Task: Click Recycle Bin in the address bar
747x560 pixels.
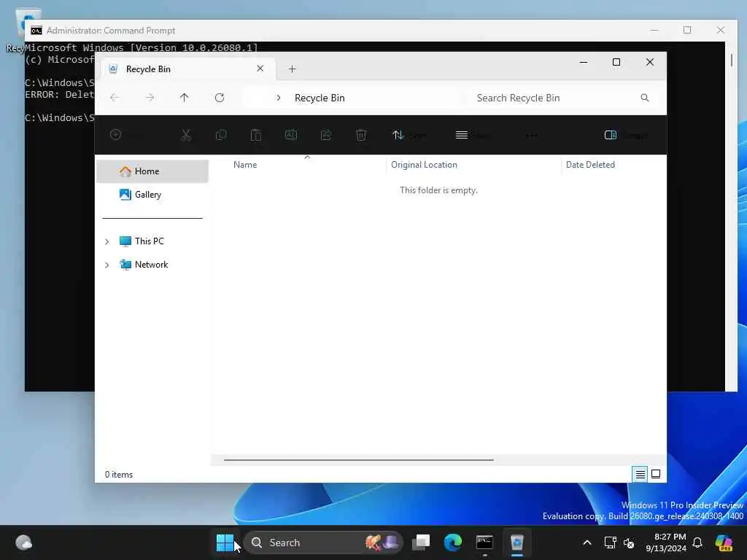Action: [x=320, y=98]
